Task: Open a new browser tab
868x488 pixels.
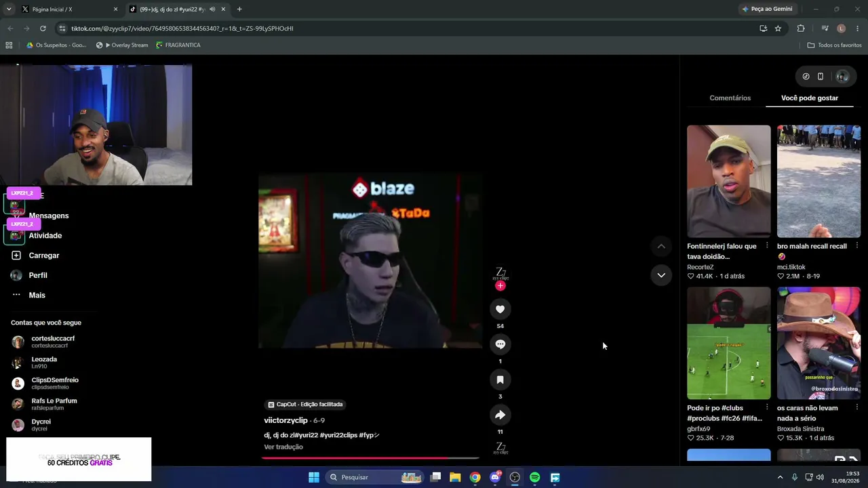Action: pyautogui.click(x=239, y=9)
